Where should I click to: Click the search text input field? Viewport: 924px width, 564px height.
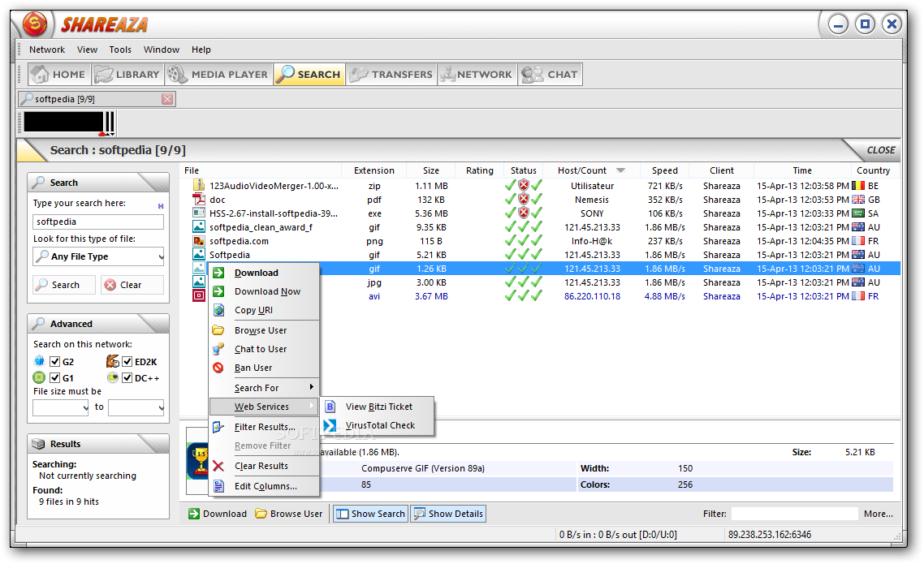click(x=98, y=222)
